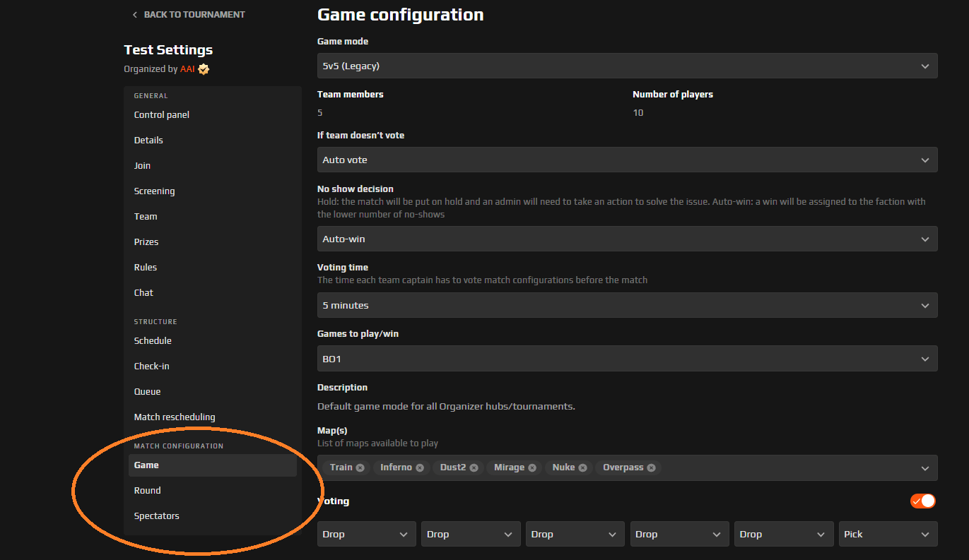
Task: Open the Spectators settings section
Action: (x=156, y=516)
